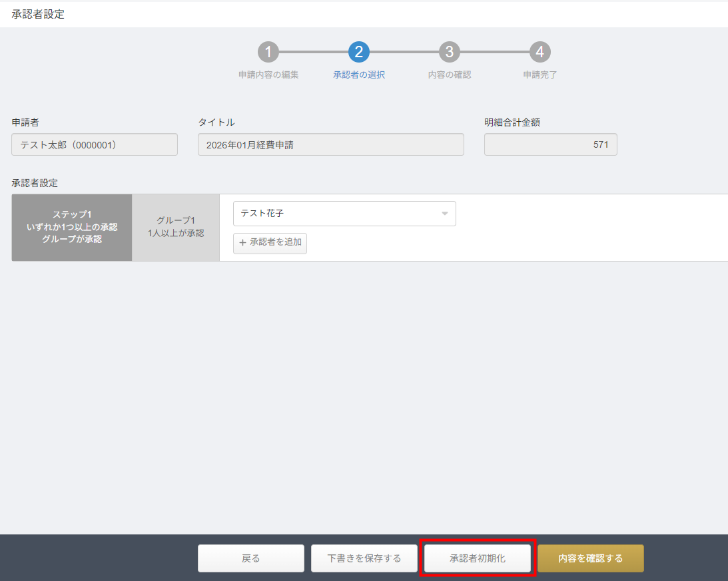Click the タイトル field with 2026年01月経費申請
Screen dimensions: 728x581
330,144
